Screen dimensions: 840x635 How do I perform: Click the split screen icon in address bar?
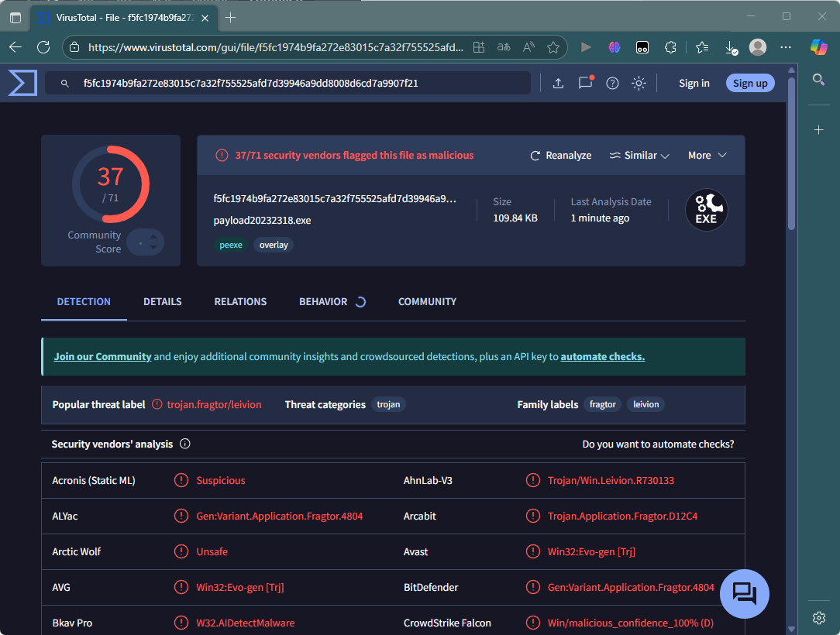479,47
